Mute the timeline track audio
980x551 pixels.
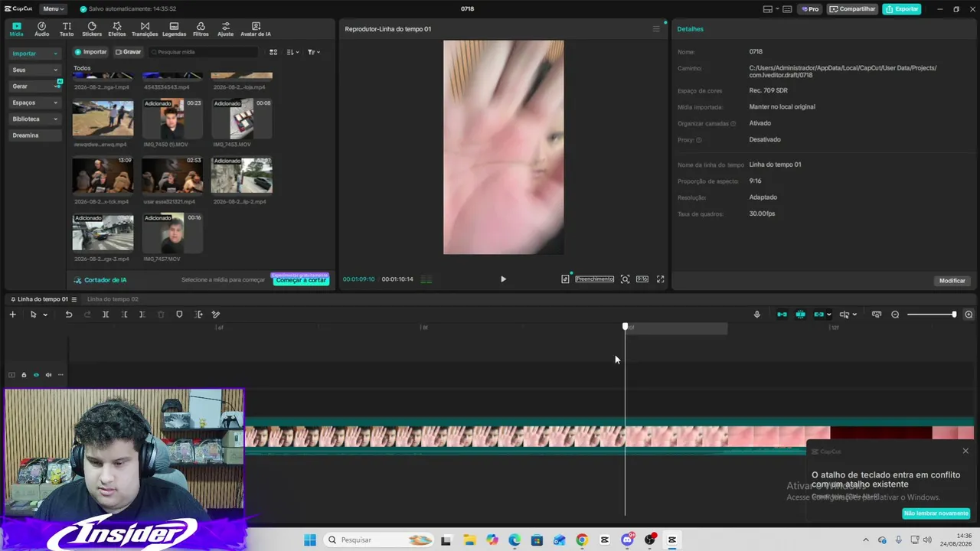(x=48, y=375)
